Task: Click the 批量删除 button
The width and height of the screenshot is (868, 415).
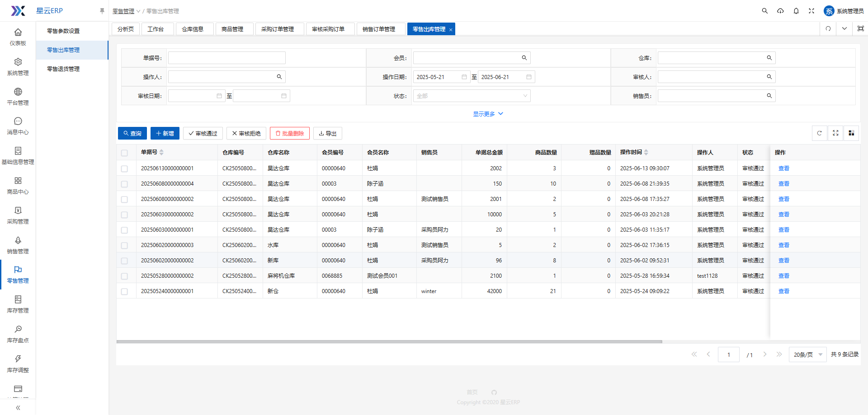Action: pos(290,134)
